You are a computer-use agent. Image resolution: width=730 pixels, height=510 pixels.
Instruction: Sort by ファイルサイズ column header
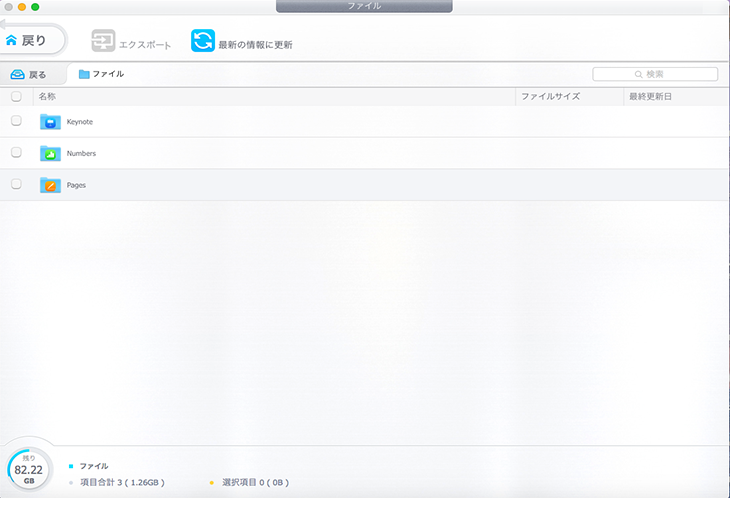click(x=550, y=96)
